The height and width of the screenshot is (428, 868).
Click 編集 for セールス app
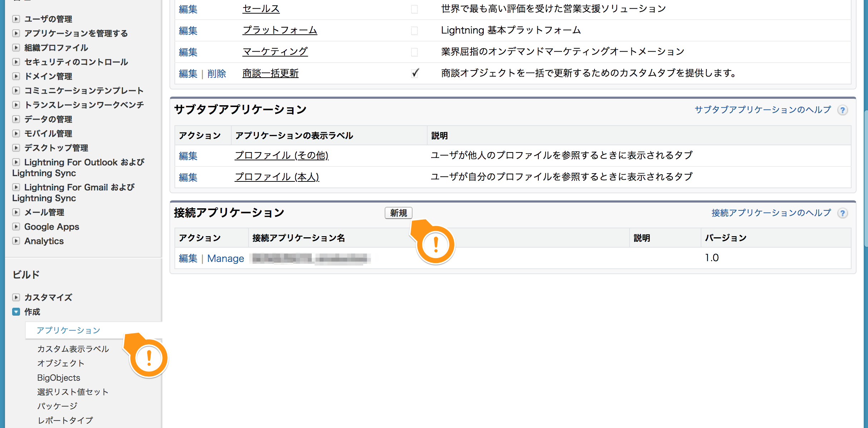188,9
